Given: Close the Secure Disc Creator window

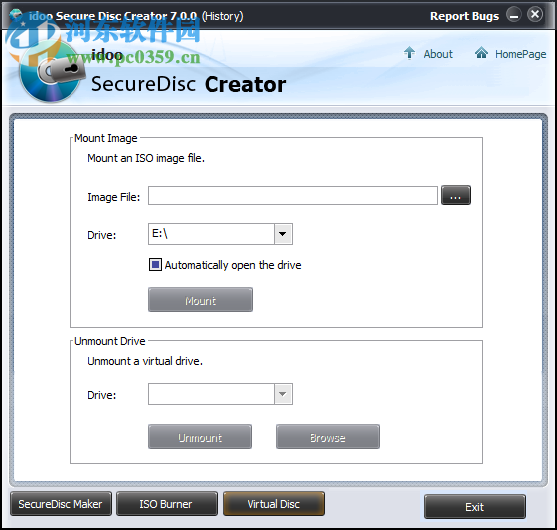Looking at the screenshot, I should tap(535, 15).
